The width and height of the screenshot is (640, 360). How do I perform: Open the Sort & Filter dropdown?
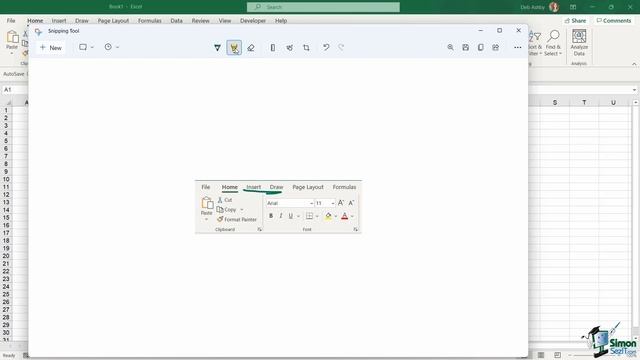pos(535,43)
